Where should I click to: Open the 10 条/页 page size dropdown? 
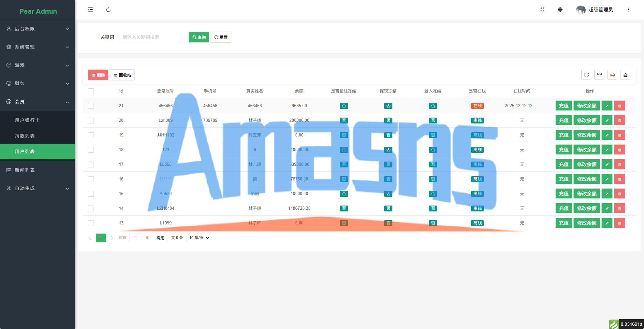[x=198, y=238]
